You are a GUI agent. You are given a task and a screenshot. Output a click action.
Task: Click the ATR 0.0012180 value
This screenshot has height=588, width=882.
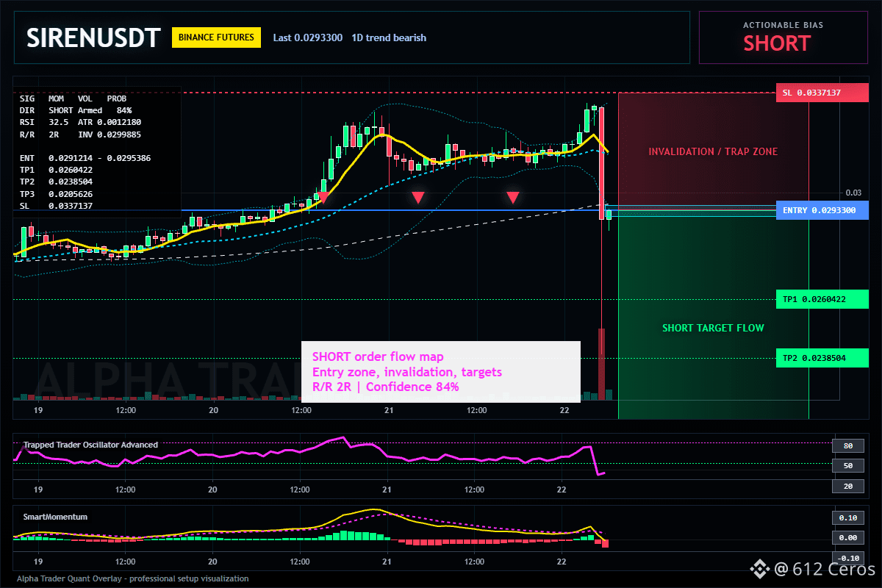[110, 122]
